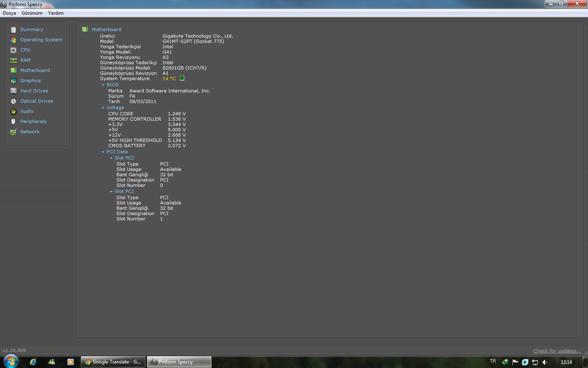
Task: Go to the Hard Drives section
Action: pyautogui.click(x=34, y=91)
